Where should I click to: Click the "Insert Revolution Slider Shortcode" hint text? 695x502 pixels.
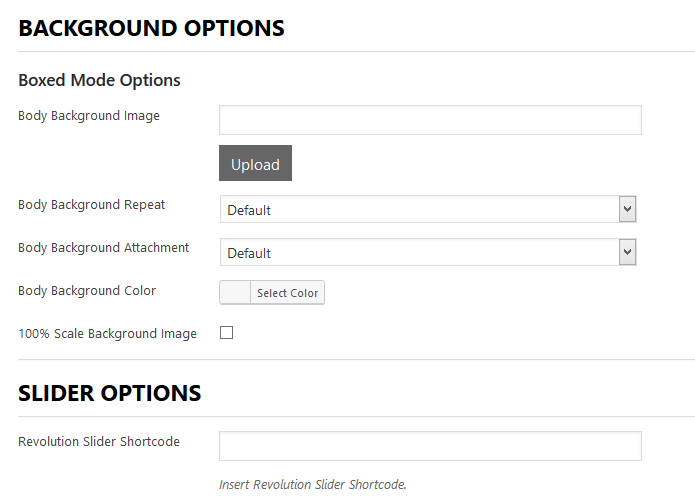click(313, 484)
